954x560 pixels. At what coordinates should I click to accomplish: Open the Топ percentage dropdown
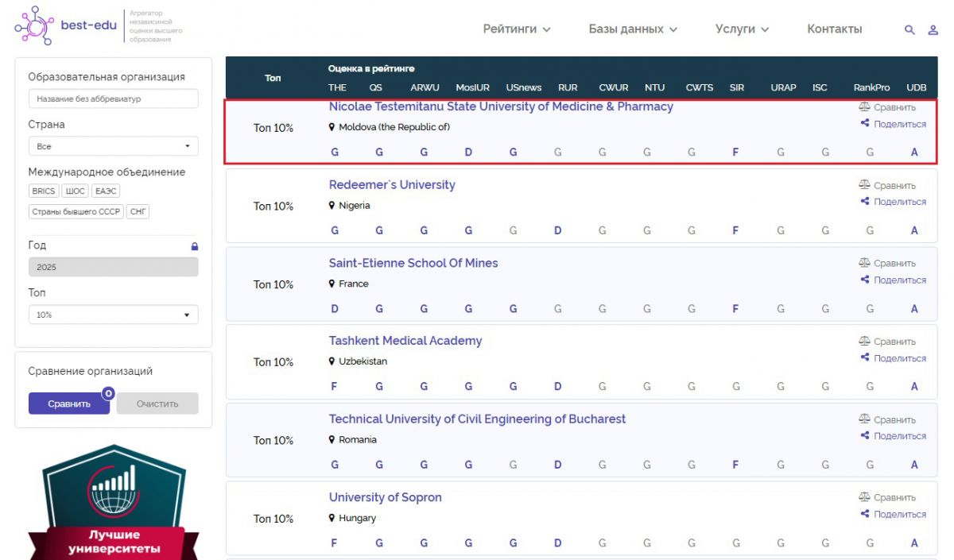(113, 315)
